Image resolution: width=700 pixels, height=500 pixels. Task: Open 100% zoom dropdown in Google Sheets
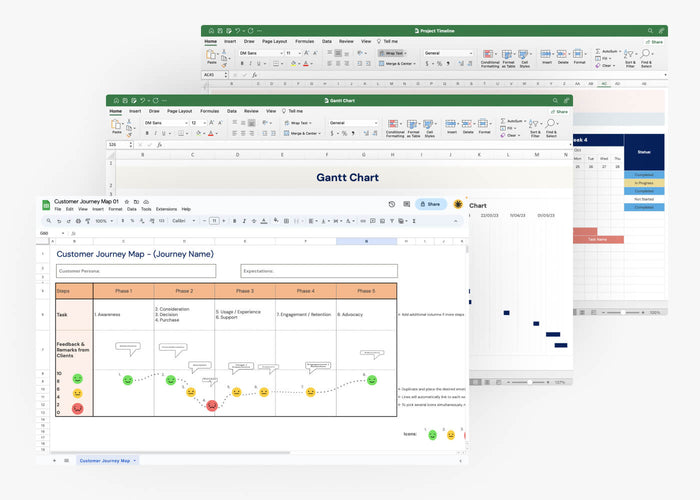(102, 220)
